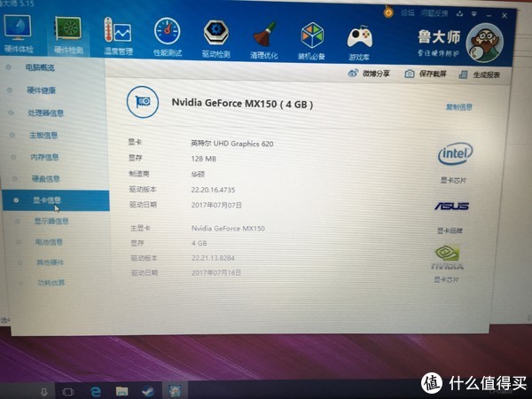This screenshot has height=399, width=532.
Task: Click 保存截屏 save screenshot button
Action: [x=426, y=74]
